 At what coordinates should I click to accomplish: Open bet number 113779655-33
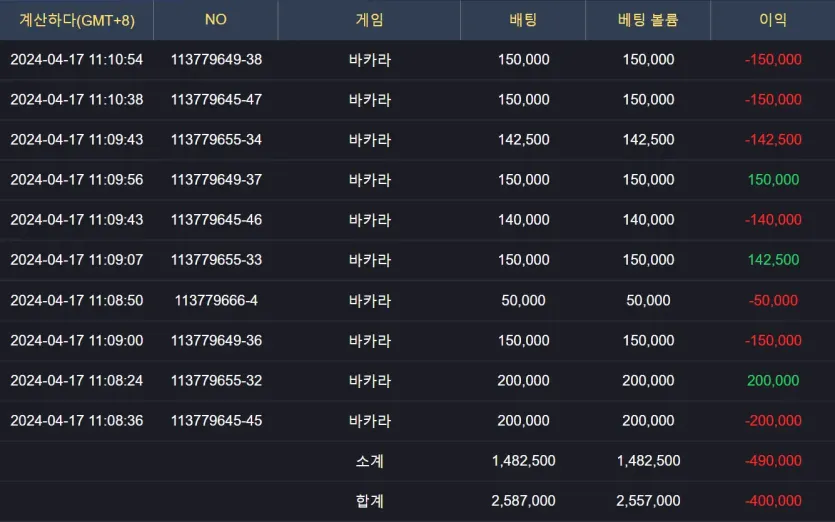click(x=216, y=260)
